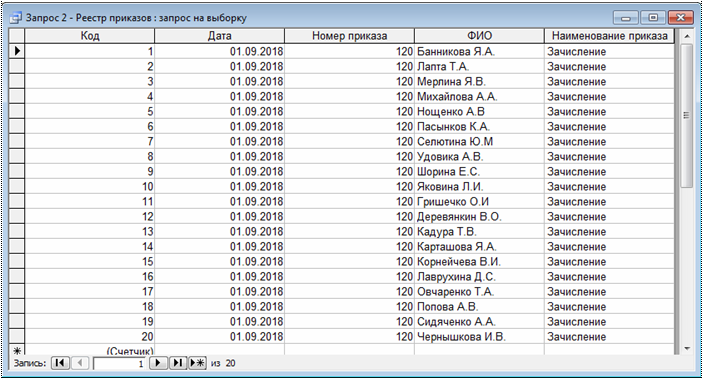This screenshot has height=379, width=702.
Task: Select row selector of Лапта Т.А. record
Action: [x=17, y=66]
